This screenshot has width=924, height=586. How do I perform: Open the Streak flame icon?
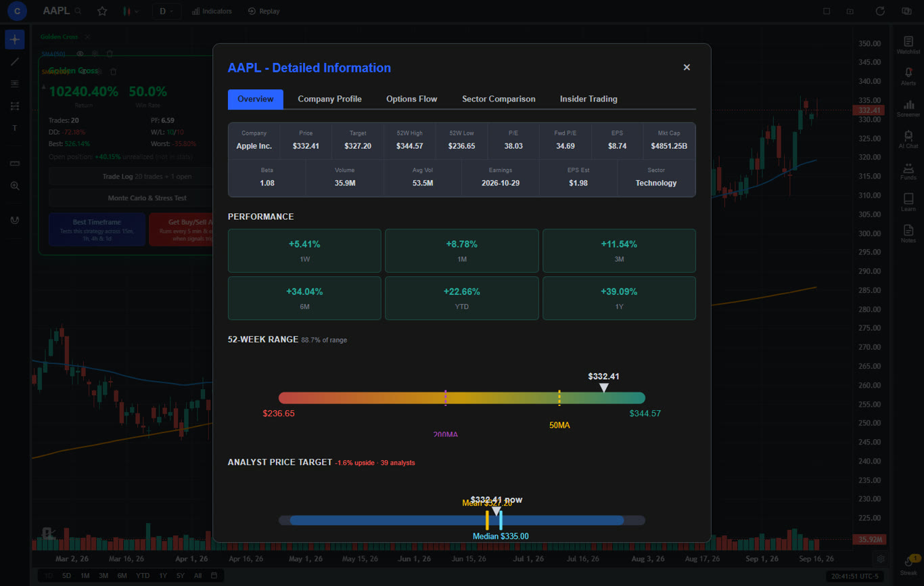coord(908,565)
